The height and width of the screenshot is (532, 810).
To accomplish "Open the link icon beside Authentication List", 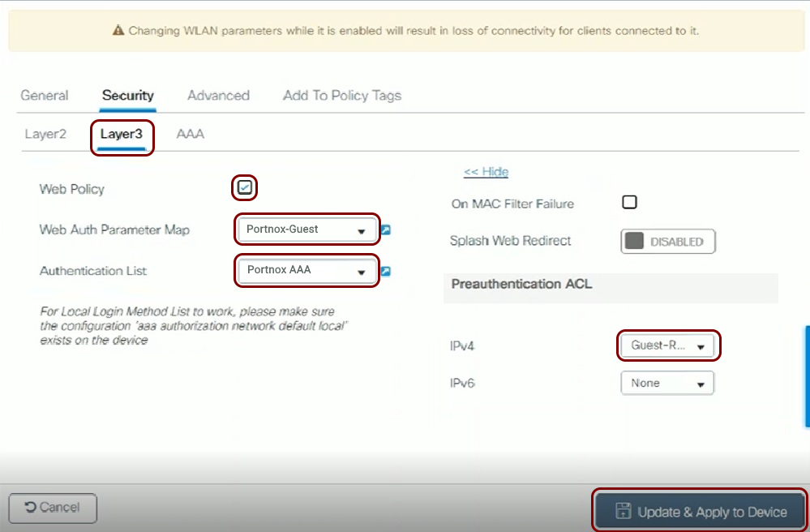I will (386, 271).
